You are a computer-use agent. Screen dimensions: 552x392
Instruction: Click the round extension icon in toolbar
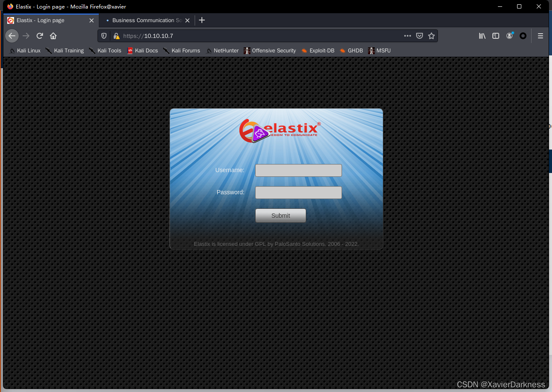click(523, 36)
